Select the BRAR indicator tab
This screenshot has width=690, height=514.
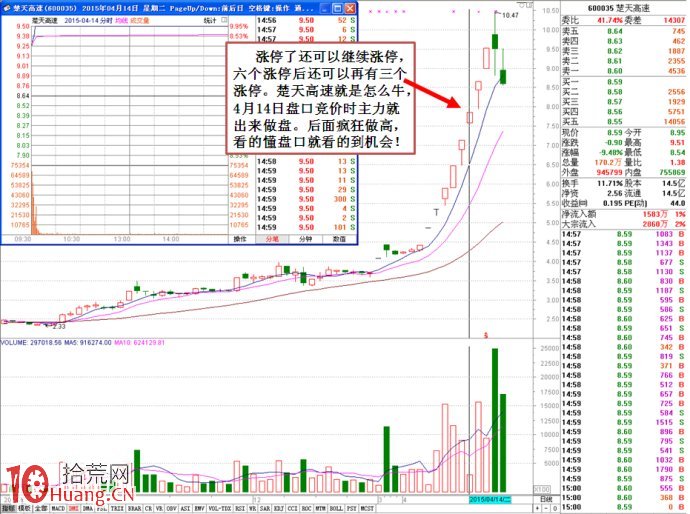tap(134, 508)
